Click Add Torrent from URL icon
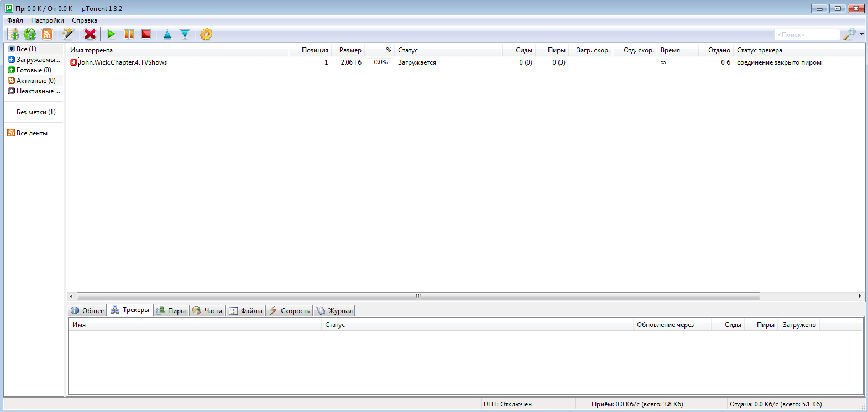This screenshot has width=868, height=412. [30, 34]
